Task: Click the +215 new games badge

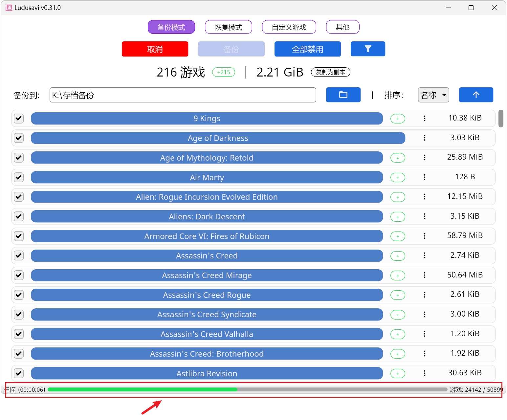Action: (x=224, y=72)
